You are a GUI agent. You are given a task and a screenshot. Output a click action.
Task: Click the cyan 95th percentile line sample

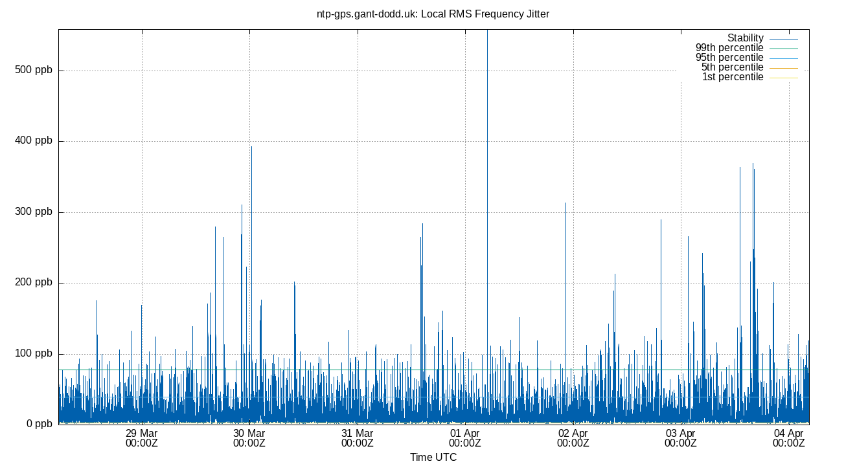(x=784, y=57)
